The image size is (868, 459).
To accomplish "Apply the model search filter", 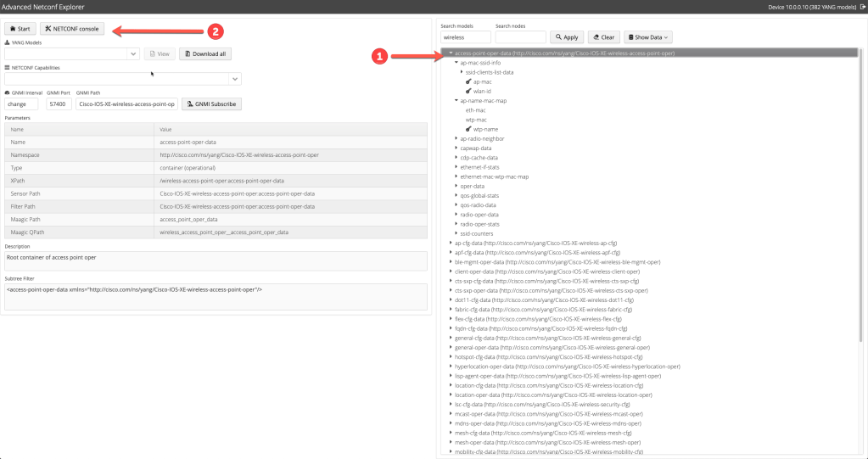I will (x=567, y=37).
